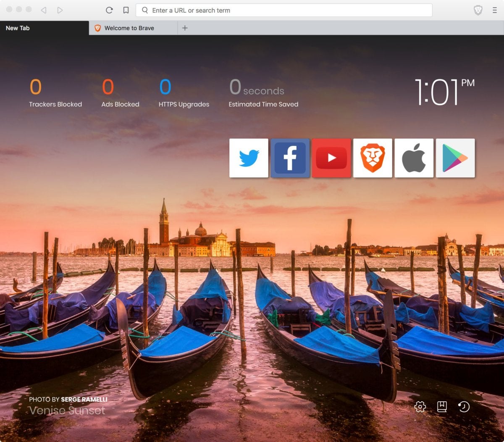Click the Venise Sunset photo title
The image size is (504, 442).
[67, 410]
